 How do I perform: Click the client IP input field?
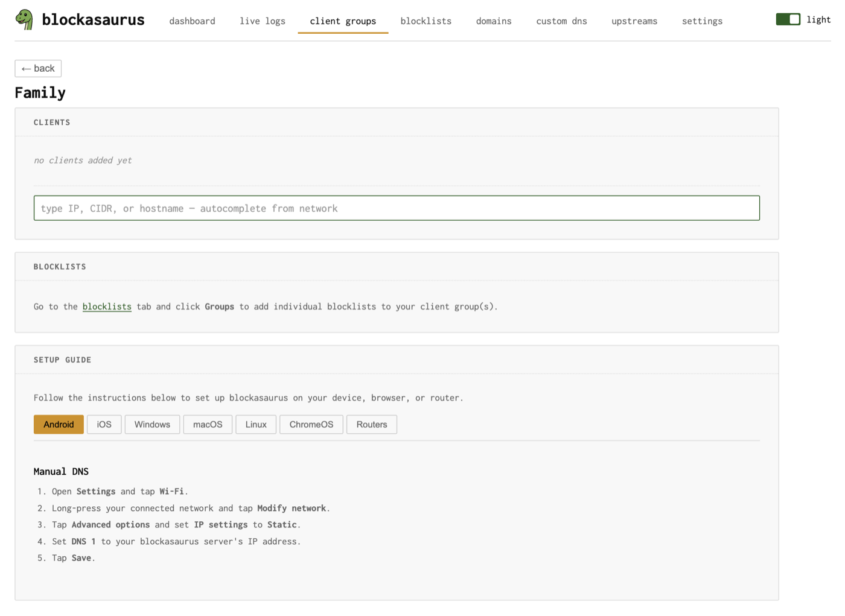[397, 208]
